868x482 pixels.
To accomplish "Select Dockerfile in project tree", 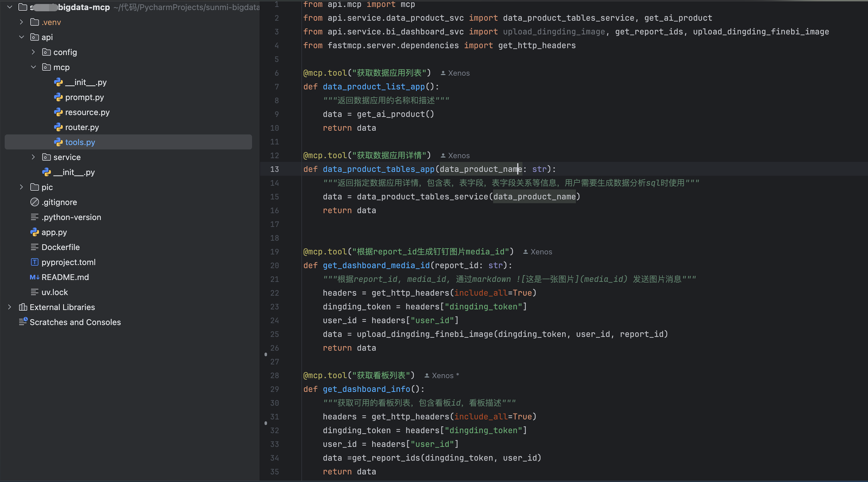I will coord(60,247).
